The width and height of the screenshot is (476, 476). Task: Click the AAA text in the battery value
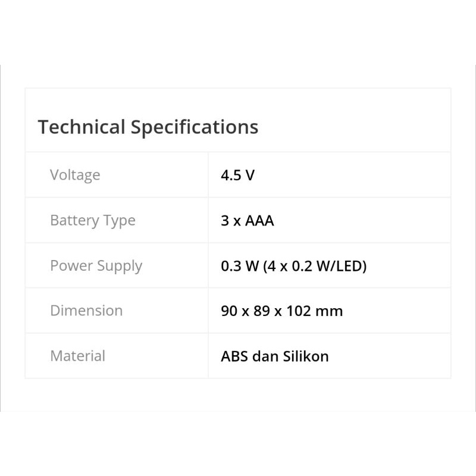pyautogui.click(x=259, y=221)
